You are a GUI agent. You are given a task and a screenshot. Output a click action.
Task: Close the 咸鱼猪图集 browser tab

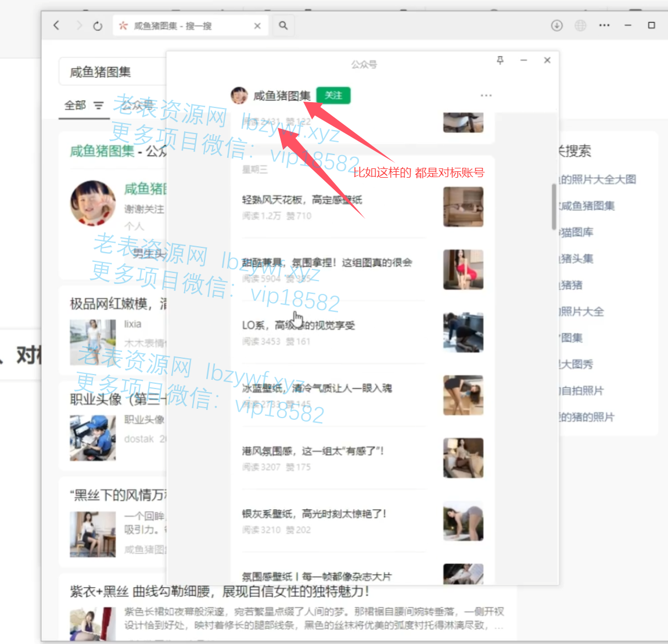pos(257,26)
